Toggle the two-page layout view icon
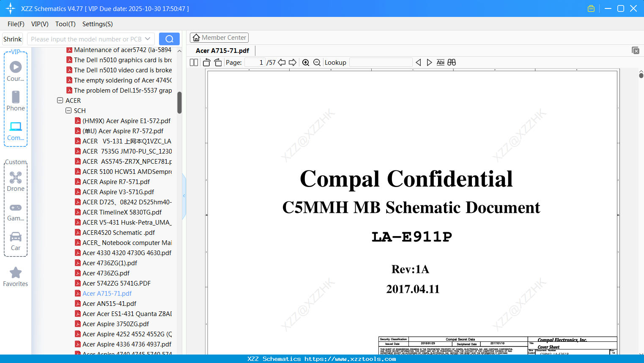 [x=194, y=63]
